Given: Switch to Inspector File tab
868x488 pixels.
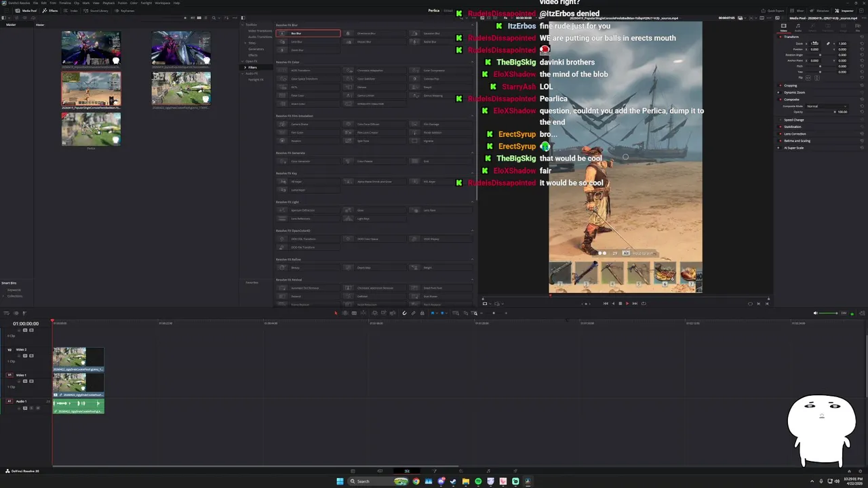Looking at the screenshot, I should pyautogui.click(x=858, y=28).
